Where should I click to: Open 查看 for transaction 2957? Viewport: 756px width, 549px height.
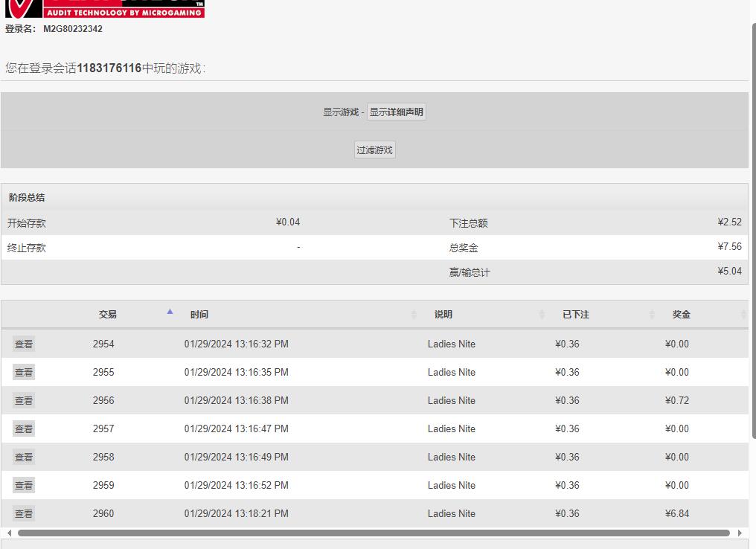[24, 428]
